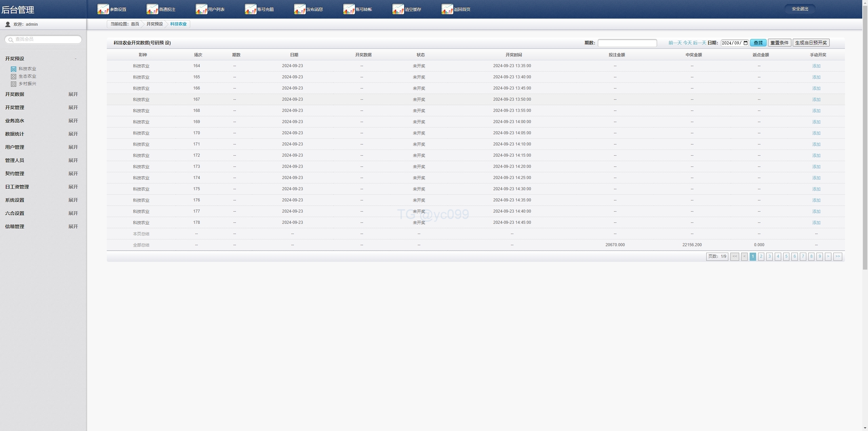Click the 参数设置 chart icon
The width and height of the screenshot is (868, 431).
[x=103, y=9]
